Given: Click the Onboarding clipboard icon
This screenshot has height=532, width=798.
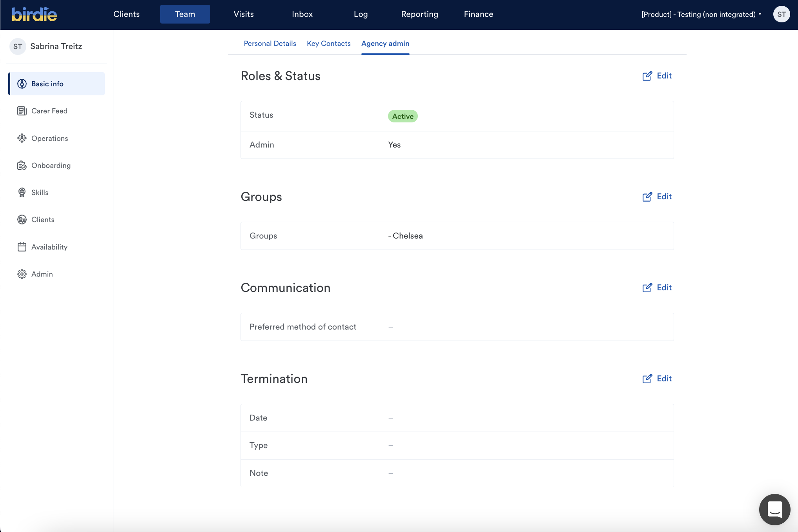Looking at the screenshot, I should [22, 166].
